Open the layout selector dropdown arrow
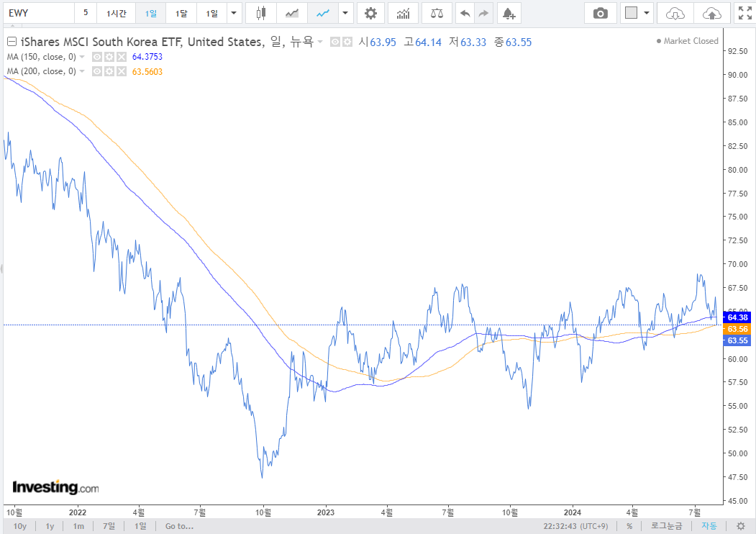Screen dimensions: 756x534 tap(647, 13)
